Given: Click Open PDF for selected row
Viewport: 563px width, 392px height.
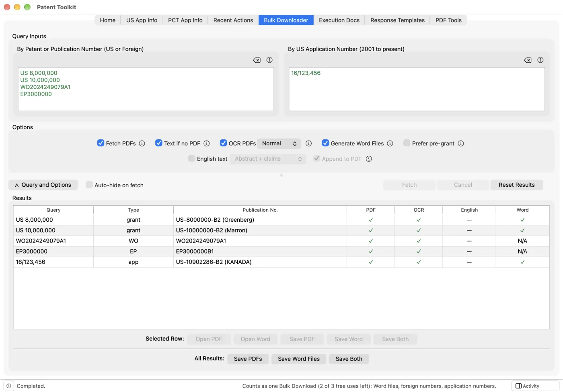Looking at the screenshot, I should click(x=209, y=339).
